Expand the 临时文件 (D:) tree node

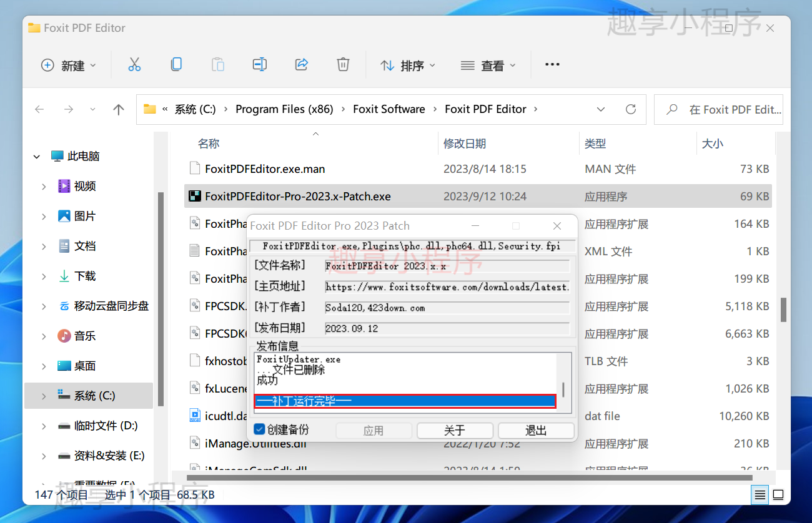(x=44, y=426)
